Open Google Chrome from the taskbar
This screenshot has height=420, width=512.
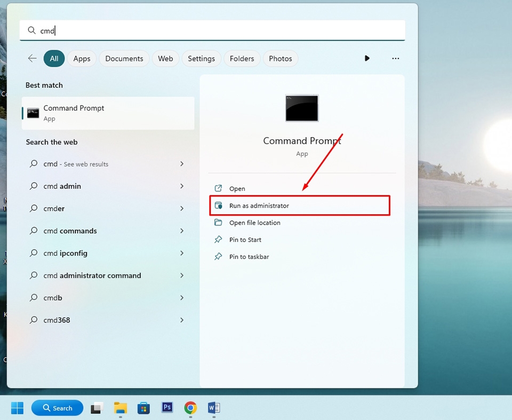point(190,408)
